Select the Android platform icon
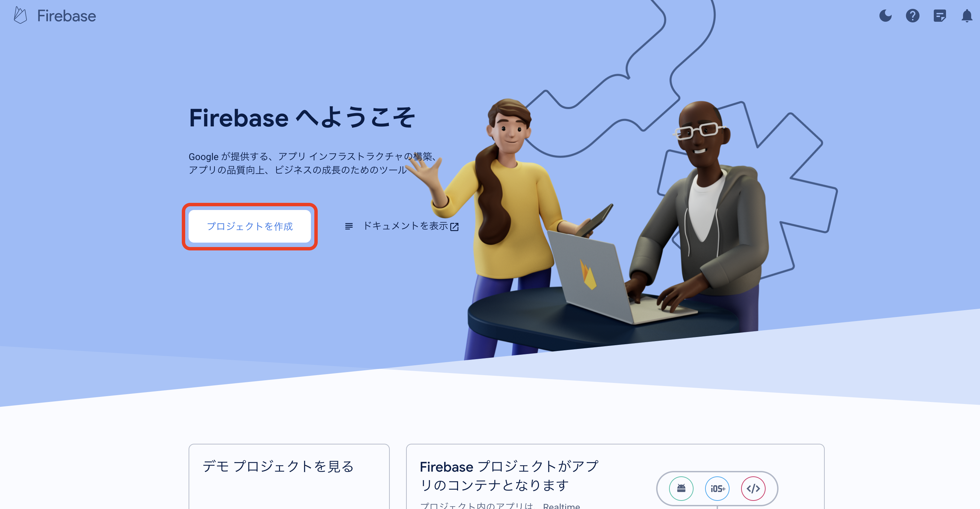980x509 pixels. 681,489
